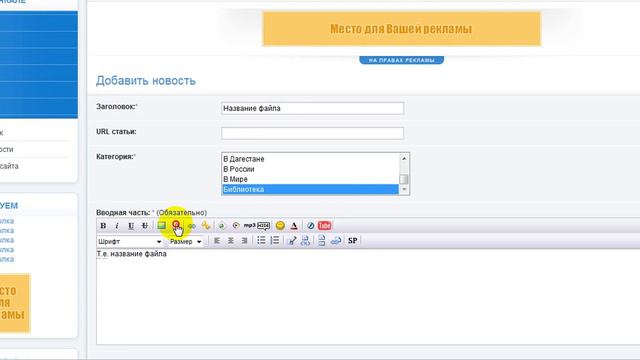
Task: Click the blue people icon in the second toolbar row
Action: [305, 241]
